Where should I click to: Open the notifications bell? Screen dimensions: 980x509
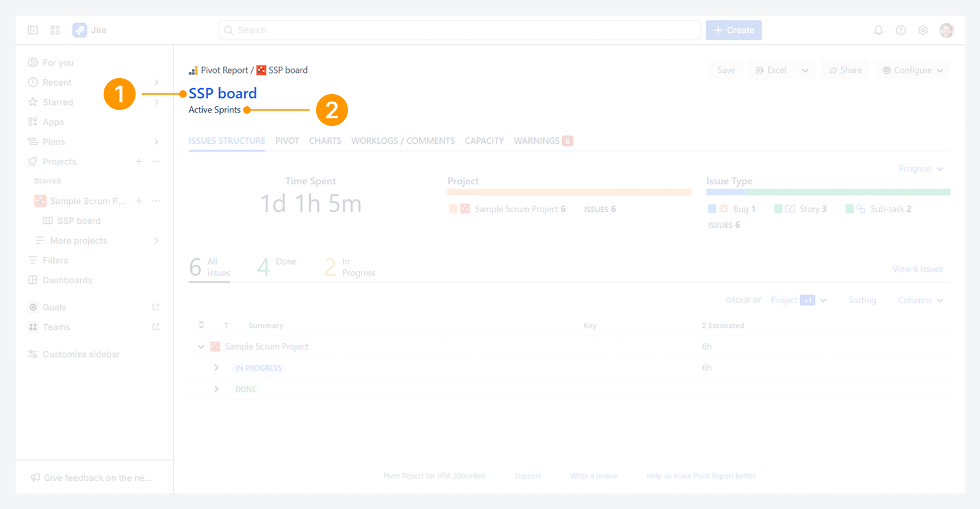pyautogui.click(x=878, y=30)
